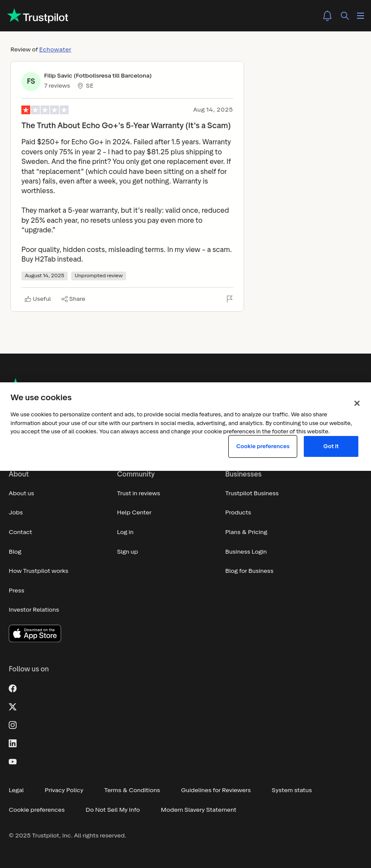Open How Trustpilot works link
371x868 pixels.
38,571
